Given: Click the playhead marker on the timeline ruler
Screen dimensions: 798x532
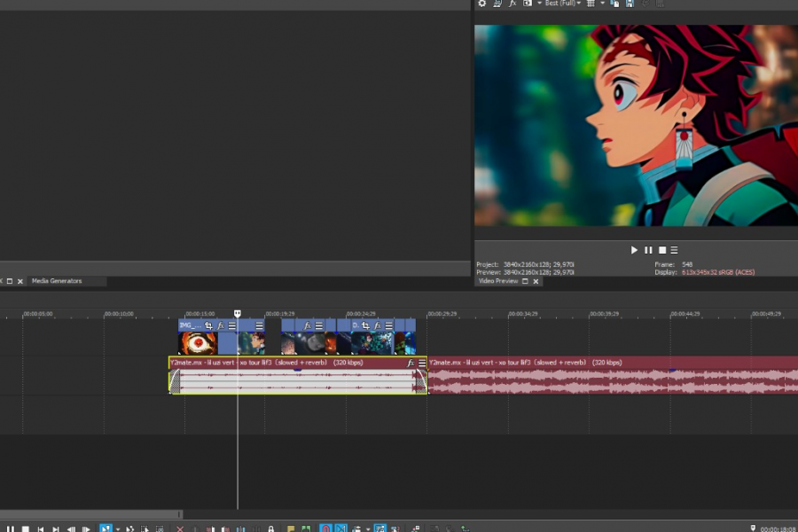Looking at the screenshot, I should [237, 313].
